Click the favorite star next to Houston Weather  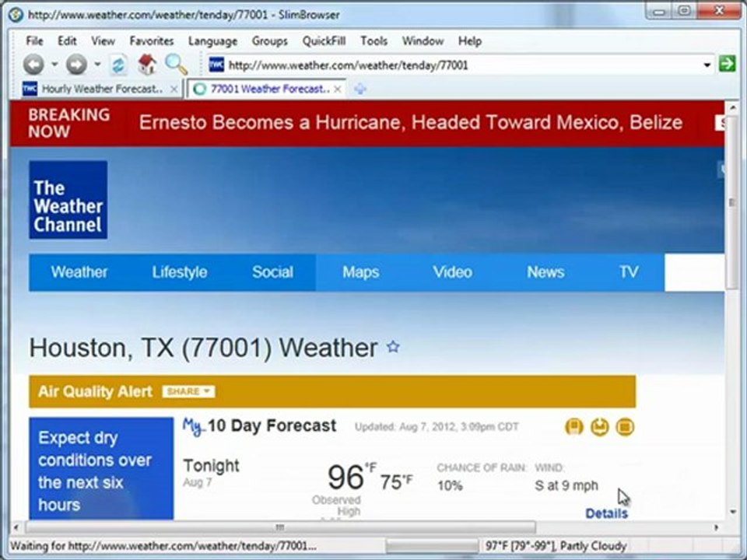point(393,347)
